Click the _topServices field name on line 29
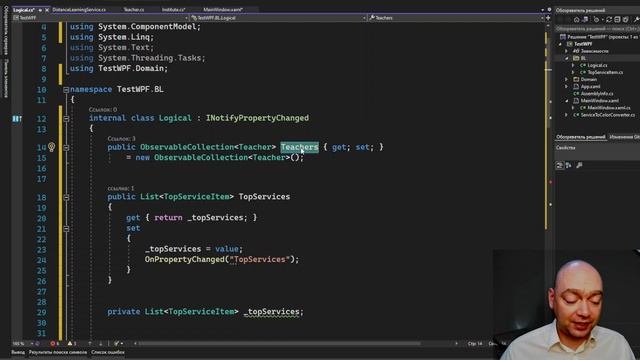Image resolution: width=640 pixels, height=360 pixels. click(271, 312)
